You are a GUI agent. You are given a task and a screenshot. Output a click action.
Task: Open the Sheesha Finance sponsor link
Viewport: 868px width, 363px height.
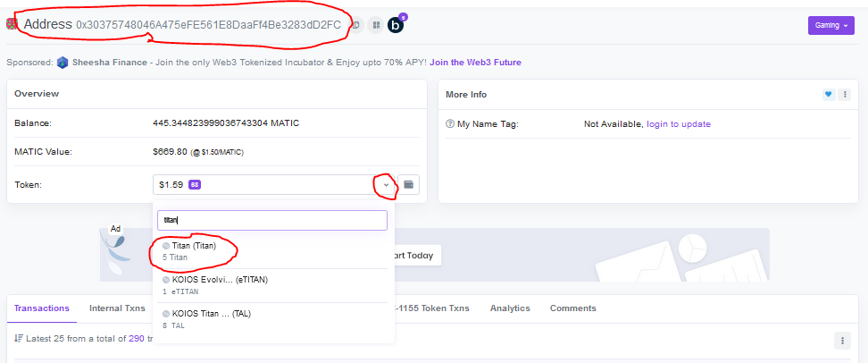(x=109, y=63)
